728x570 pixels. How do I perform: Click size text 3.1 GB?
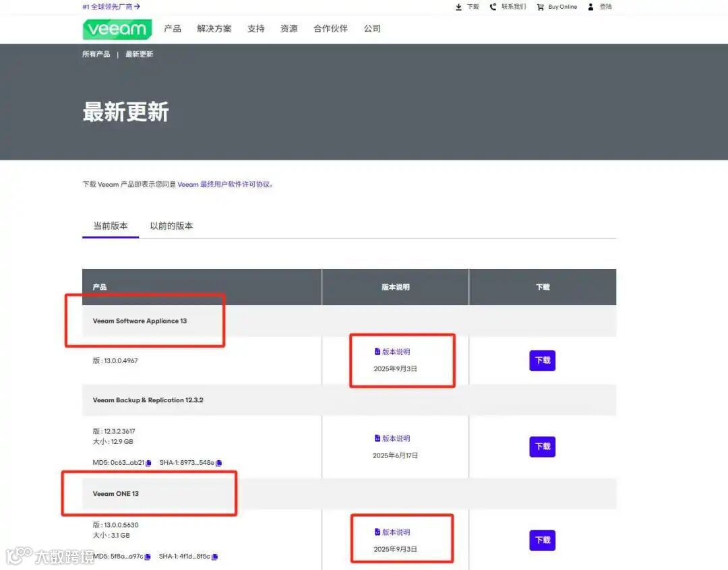pyautogui.click(x=120, y=536)
